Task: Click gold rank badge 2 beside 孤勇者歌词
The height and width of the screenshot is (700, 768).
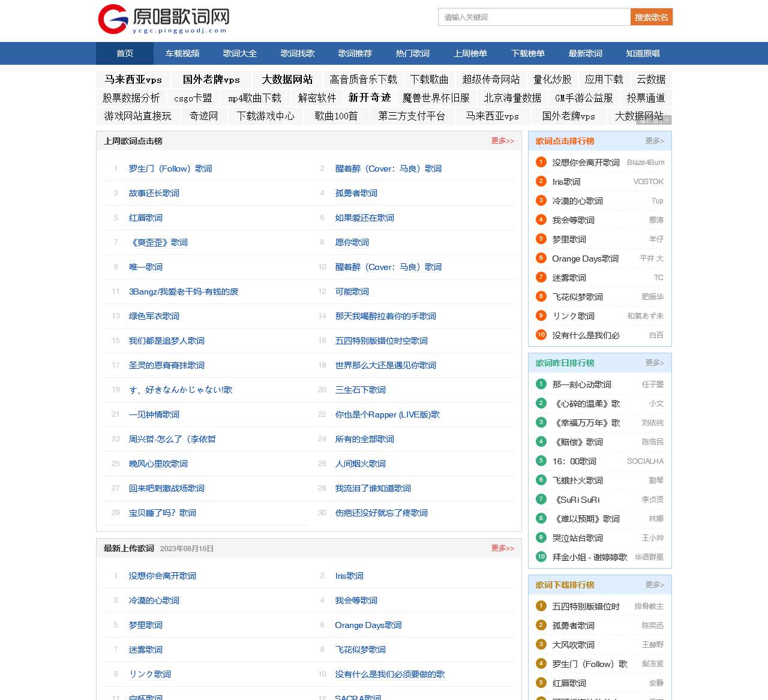Action: pos(541,625)
